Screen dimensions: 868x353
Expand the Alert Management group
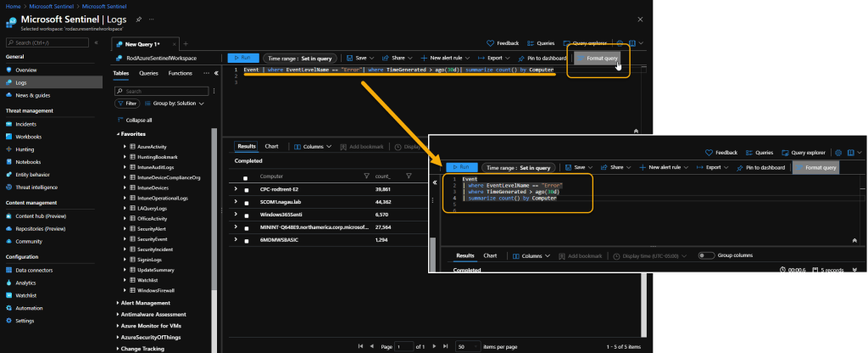(x=118, y=303)
